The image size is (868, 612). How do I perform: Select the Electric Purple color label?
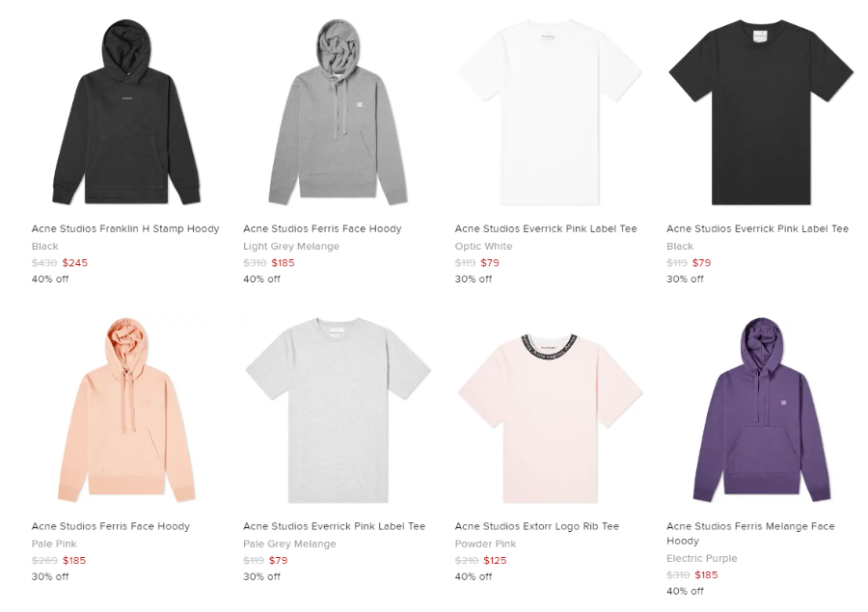point(702,558)
